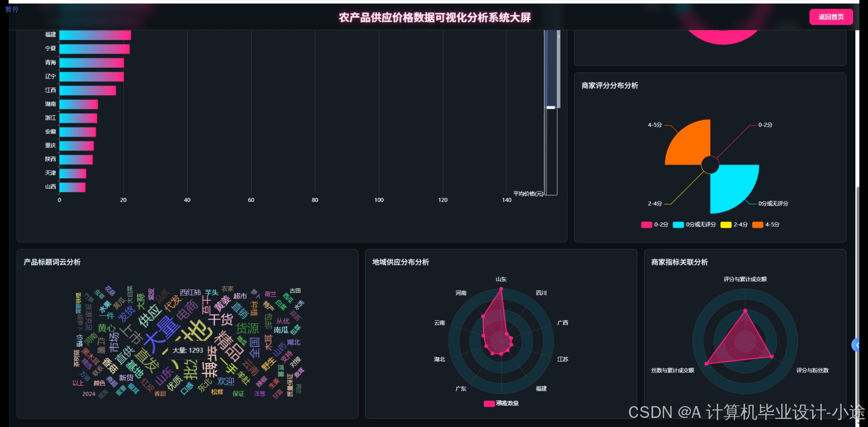Click the 湖北 radar axis label
This screenshot has width=868, height=427.
pos(439,359)
